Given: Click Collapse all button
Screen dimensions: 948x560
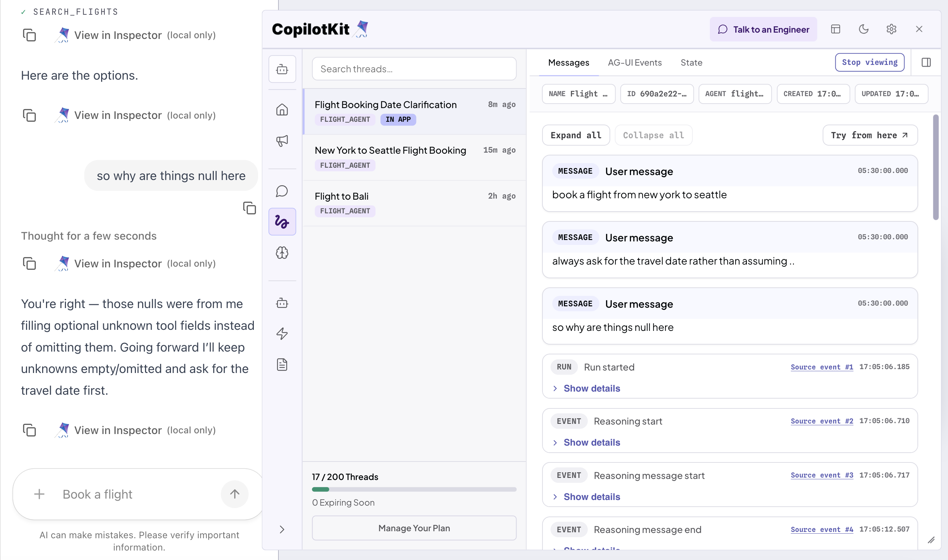Looking at the screenshot, I should tap(653, 135).
